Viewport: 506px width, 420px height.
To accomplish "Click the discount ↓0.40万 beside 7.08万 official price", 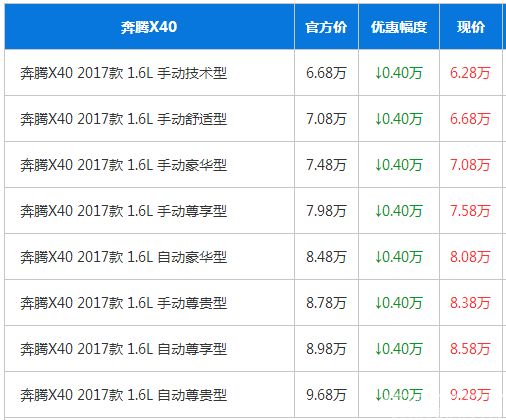I will [x=399, y=119].
